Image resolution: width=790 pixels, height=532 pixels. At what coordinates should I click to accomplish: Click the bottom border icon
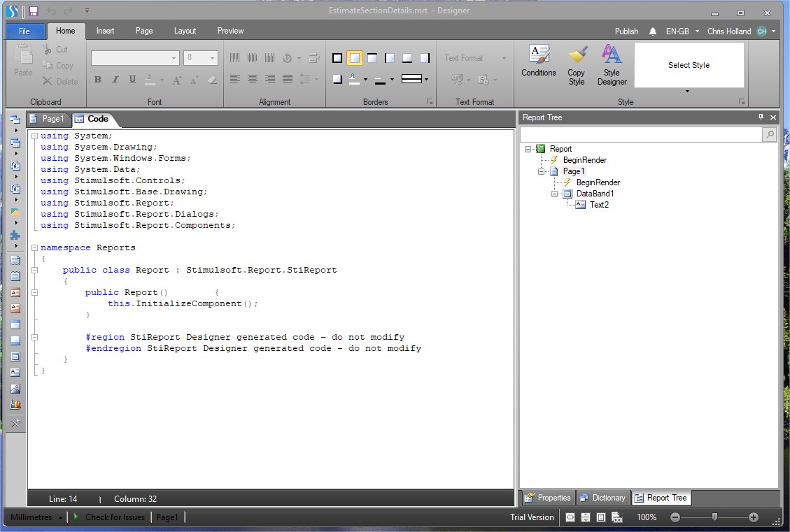tap(407, 58)
